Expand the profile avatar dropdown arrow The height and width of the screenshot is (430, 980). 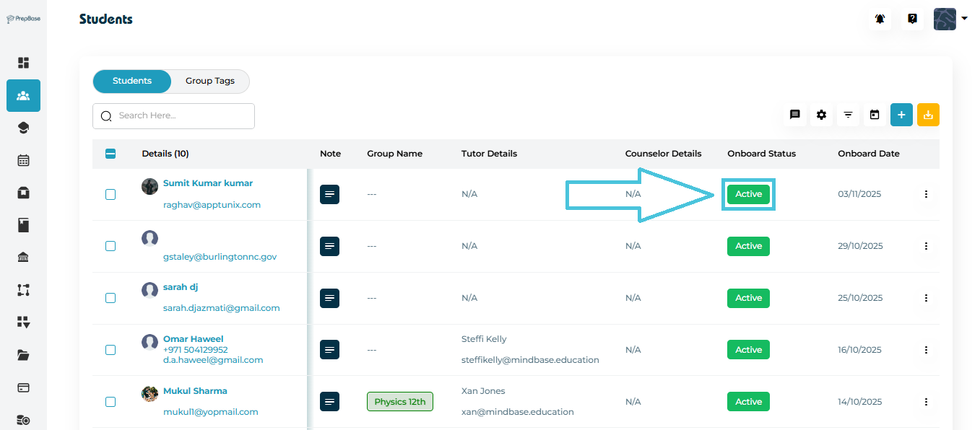point(964,19)
